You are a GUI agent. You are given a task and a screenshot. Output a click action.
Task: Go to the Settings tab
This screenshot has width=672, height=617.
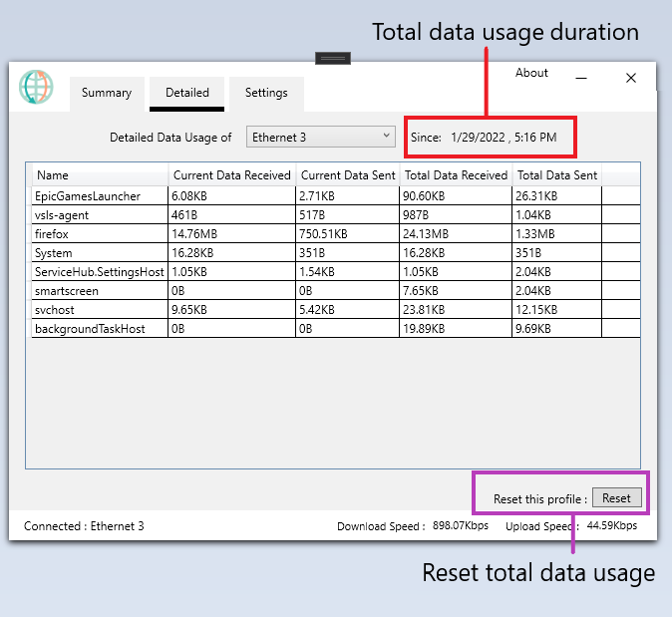[266, 93]
